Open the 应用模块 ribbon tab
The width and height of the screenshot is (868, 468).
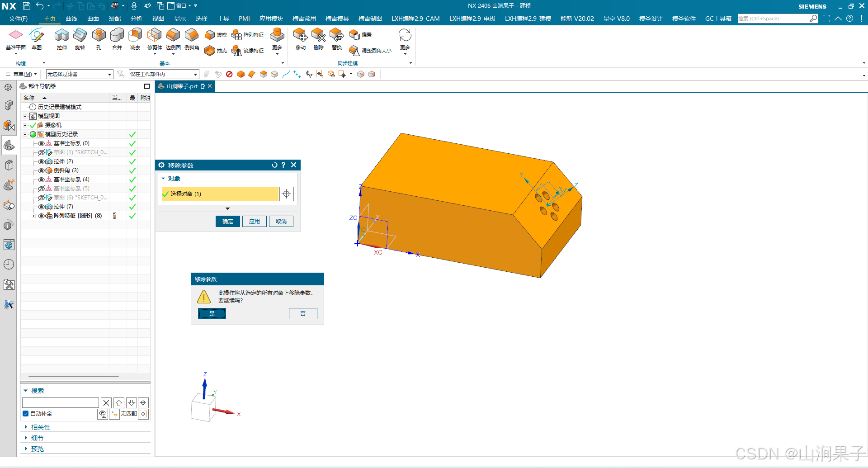pyautogui.click(x=271, y=19)
